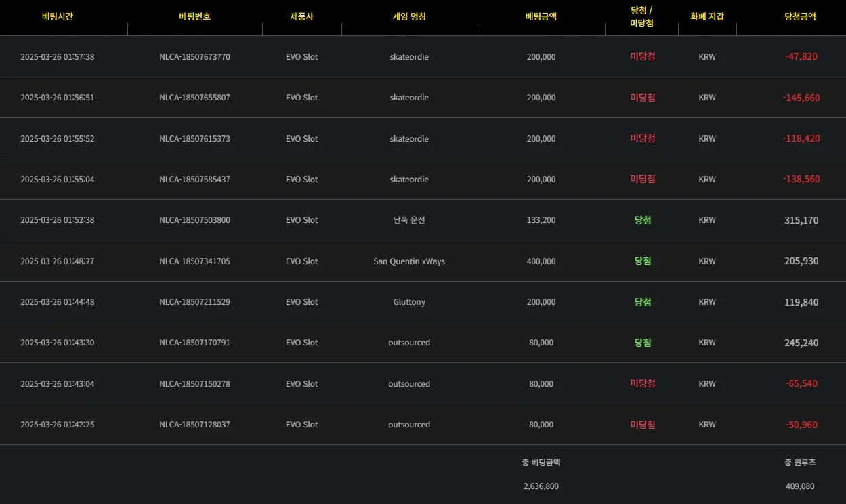
Task: Select bet number NLCA-18507673770
Action: [x=194, y=57]
